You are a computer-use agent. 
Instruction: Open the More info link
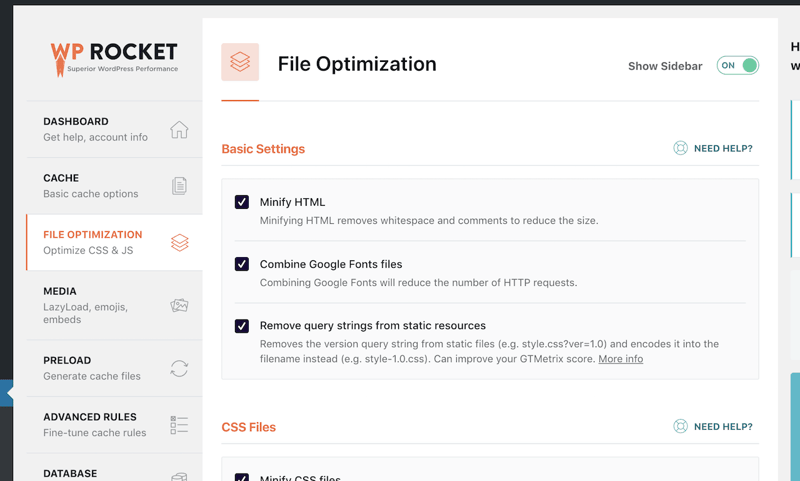[x=620, y=359]
